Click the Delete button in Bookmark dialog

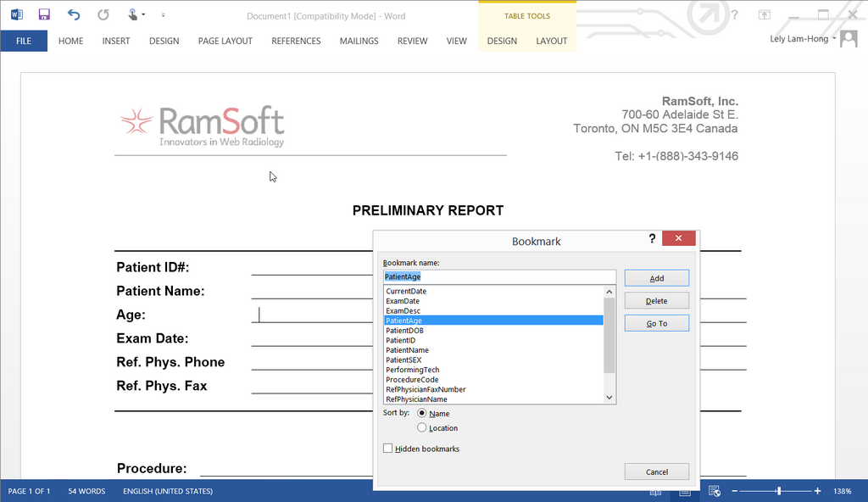656,301
